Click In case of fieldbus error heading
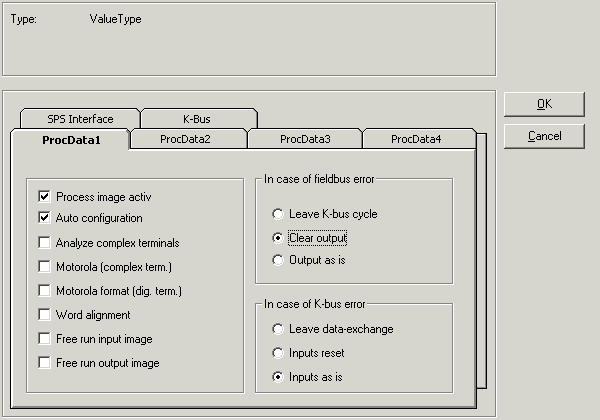 (x=319, y=179)
